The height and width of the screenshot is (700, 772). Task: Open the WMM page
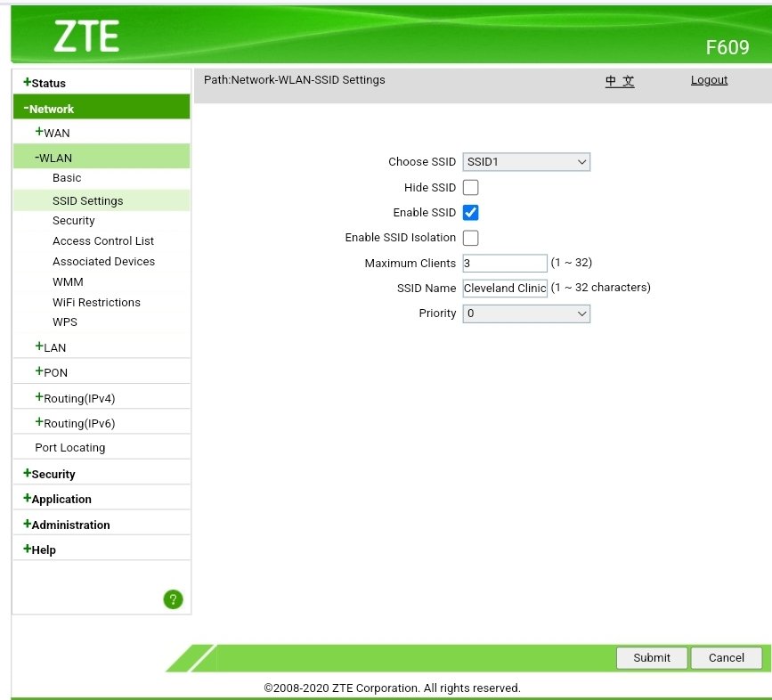click(x=68, y=282)
